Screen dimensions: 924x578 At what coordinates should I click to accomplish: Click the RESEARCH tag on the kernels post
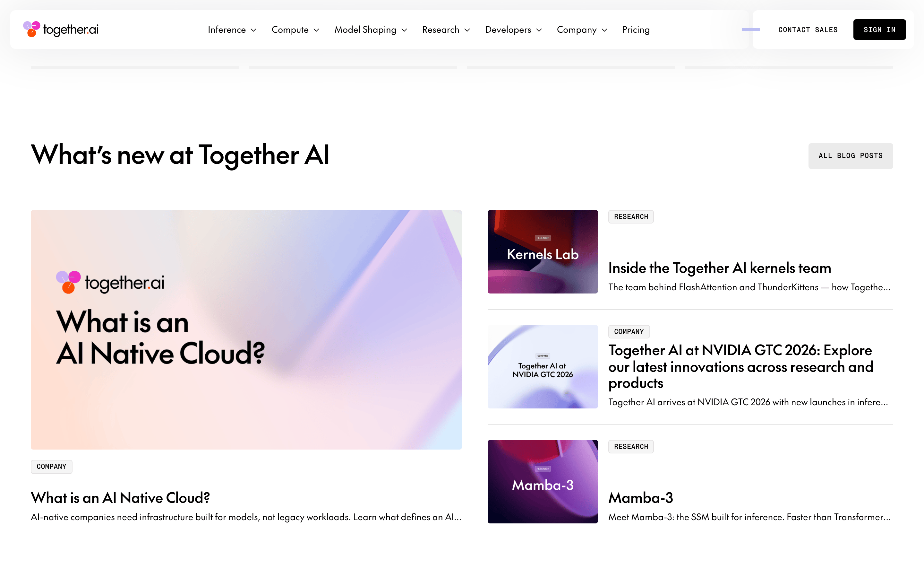point(631,217)
